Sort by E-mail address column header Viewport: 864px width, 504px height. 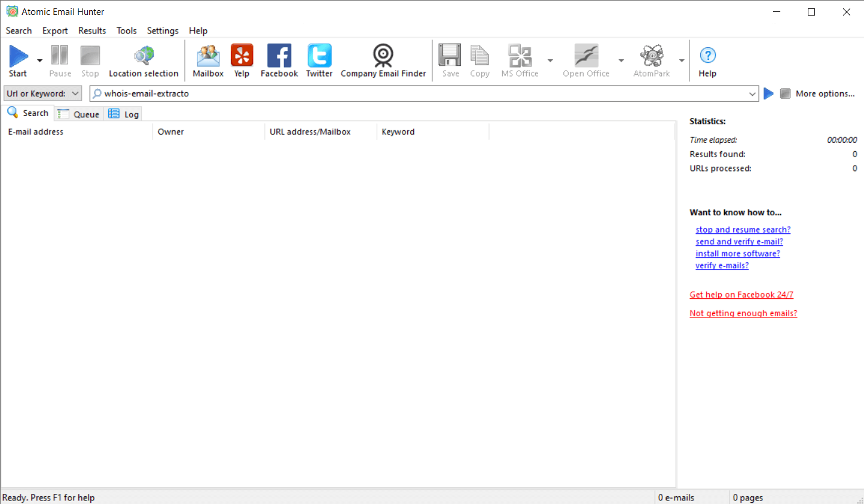(78, 132)
